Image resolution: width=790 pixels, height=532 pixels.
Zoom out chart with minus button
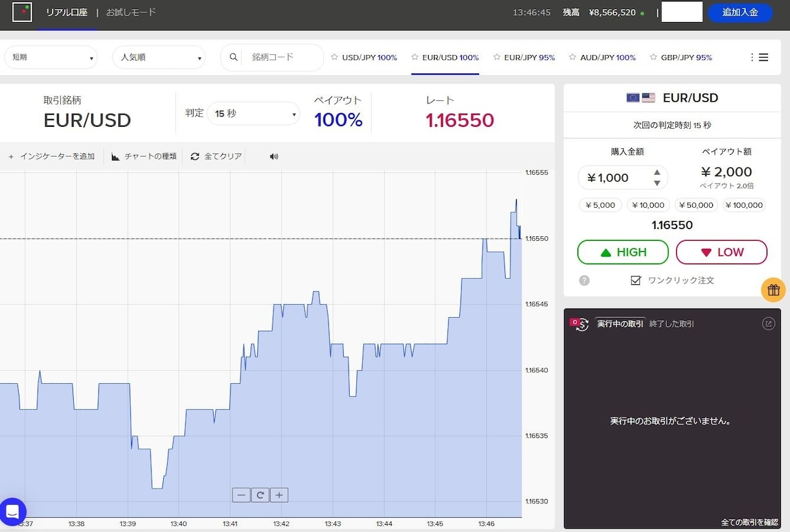(x=242, y=495)
